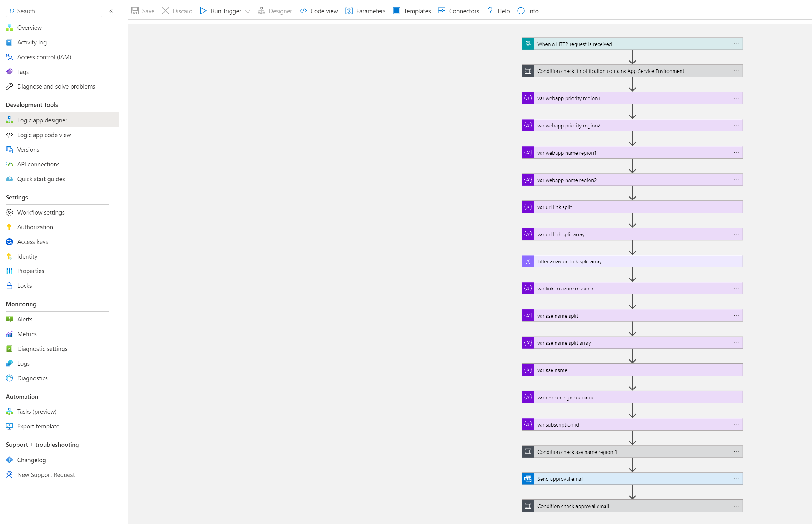Click inside the Search field
This screenshot has height=524, width=812.
tap(53, 11)
